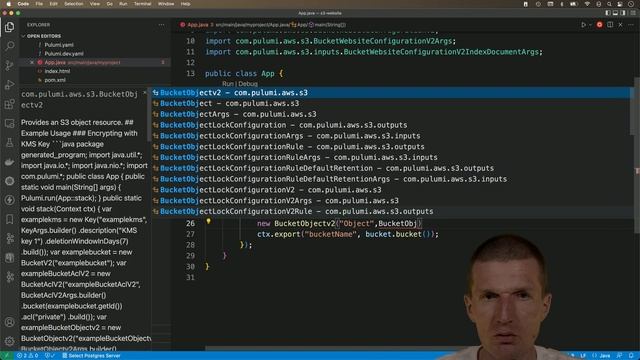Open the Terminal menu
The height and width of the screenshot is (360, 640).
[x=142, y=4]
